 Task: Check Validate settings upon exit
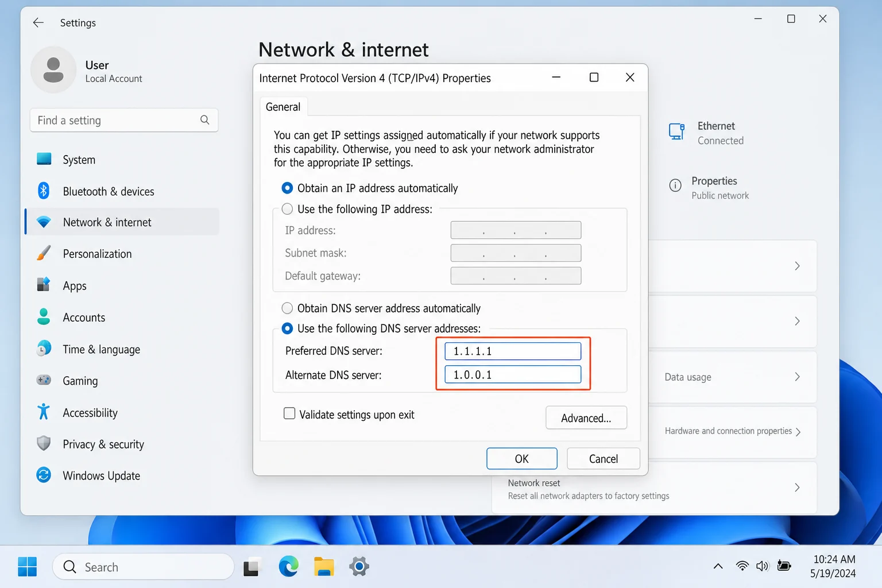(x=289, y=413)
